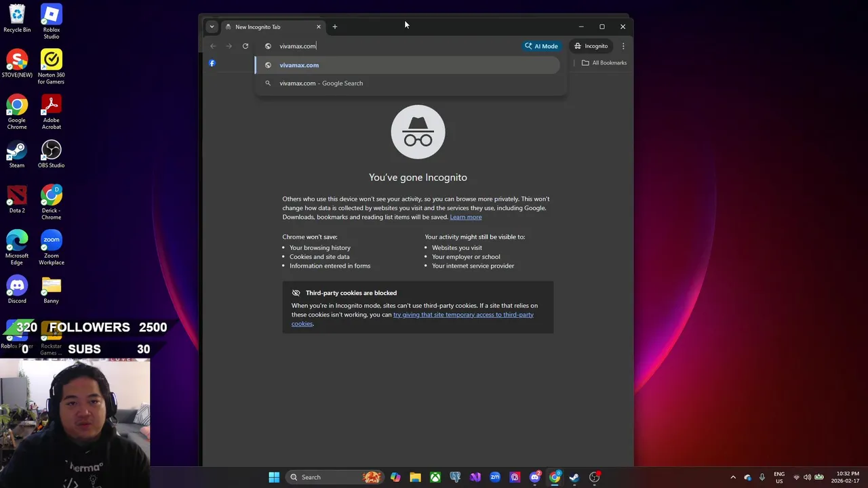868x488 pixels.
Task: Open the ENG US language switcher
Action: [x=779, y=477]
